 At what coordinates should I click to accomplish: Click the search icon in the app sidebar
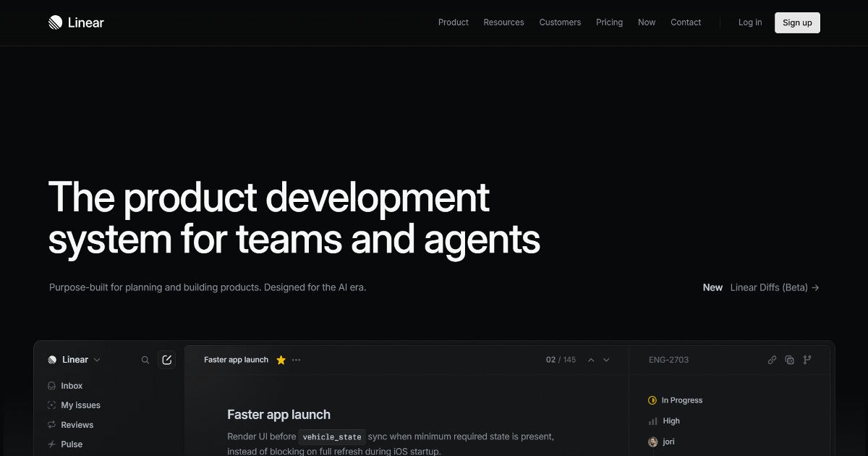(145, 360)
